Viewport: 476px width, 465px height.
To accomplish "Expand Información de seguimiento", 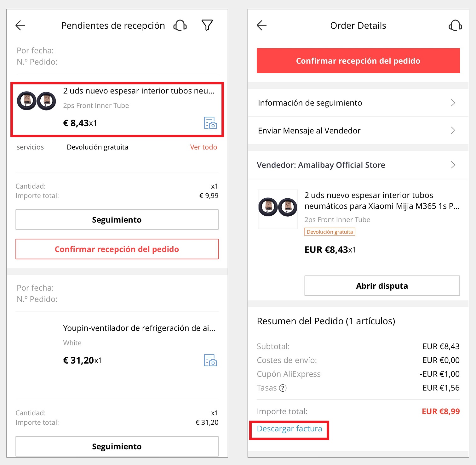I will (x=358, y=103).
